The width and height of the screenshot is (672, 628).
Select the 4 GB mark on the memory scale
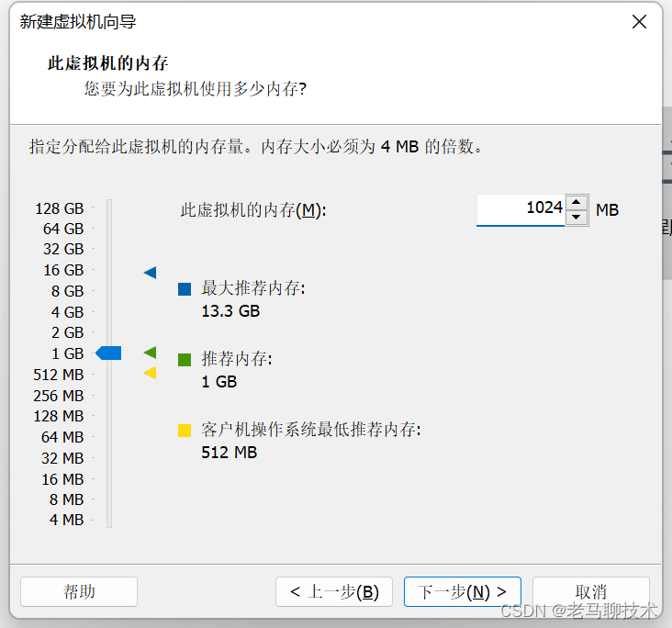point(67,312)
